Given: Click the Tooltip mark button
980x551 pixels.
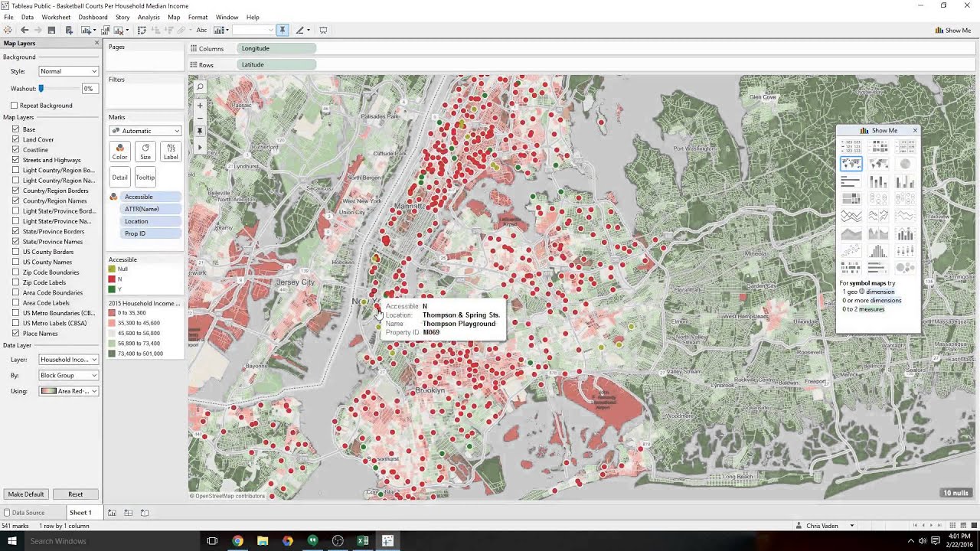Looking at the screenshot, I should [x=145, y=178].
